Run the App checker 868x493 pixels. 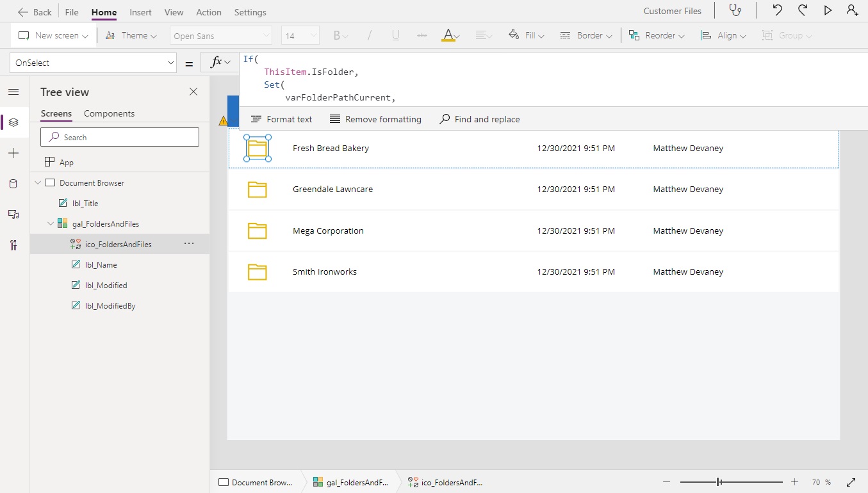[735, 11]
